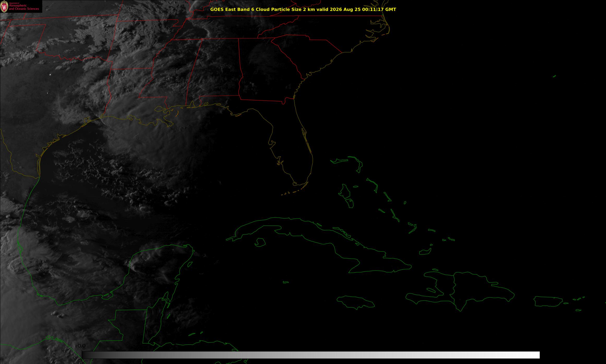Image resolution: width=606 pixels, height=364 pixels.
Task: Click the middle of the grayscale colorbar
Action: (x=311, y=355)
